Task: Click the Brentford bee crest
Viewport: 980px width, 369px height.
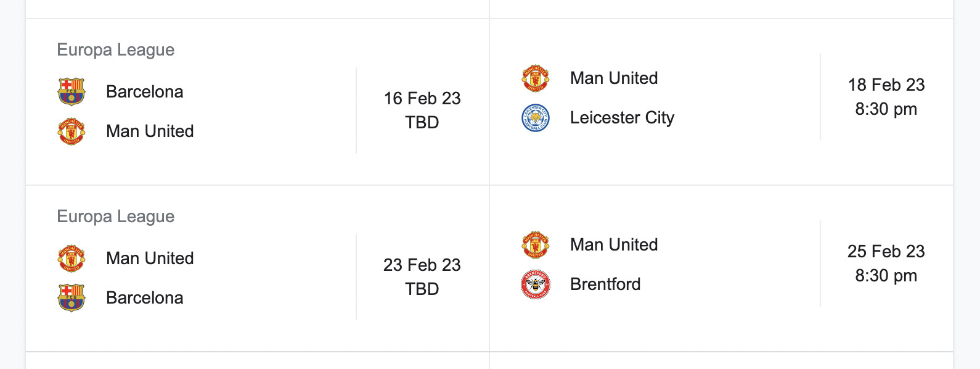Action: (536, 284)
